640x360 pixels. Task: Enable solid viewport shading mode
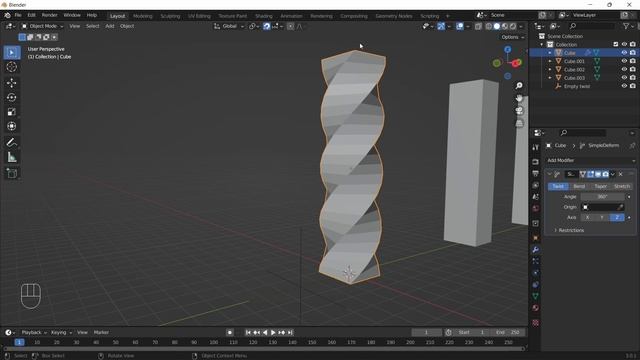click(x=497, y=26)
